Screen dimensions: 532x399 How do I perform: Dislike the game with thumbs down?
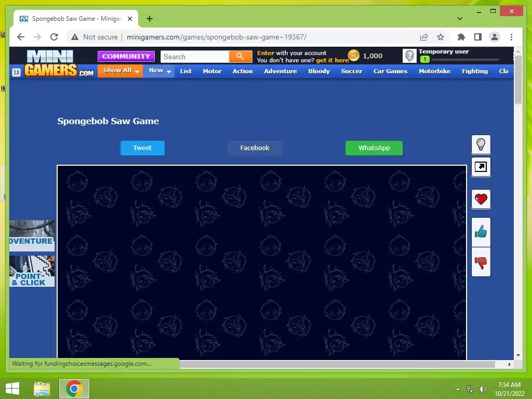pos(481,262)
